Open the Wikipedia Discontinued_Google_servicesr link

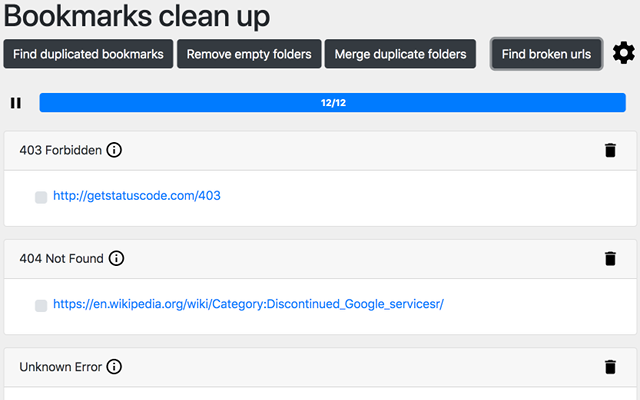pyautogui.click(x=248, y=304)
